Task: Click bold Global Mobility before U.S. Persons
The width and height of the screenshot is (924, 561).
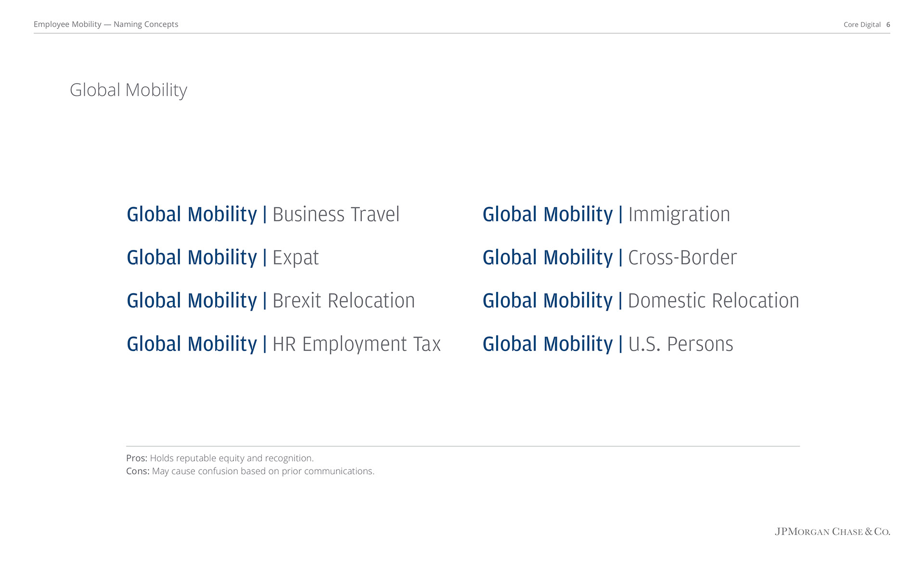Action: tap(548, 344)
